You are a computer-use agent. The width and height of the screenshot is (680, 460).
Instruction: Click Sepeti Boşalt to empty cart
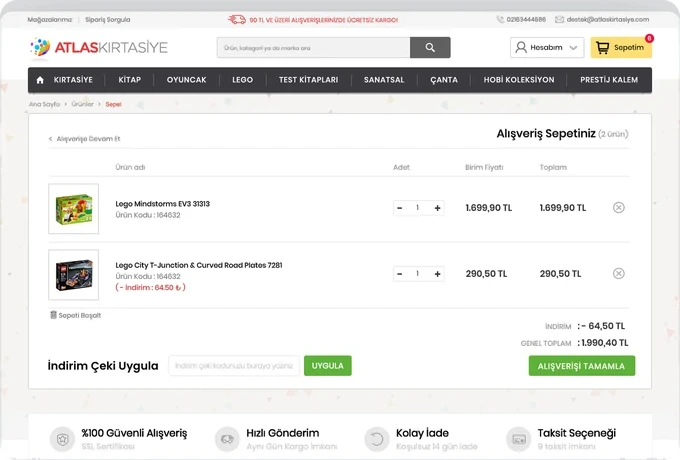click(x=80, y=315)
